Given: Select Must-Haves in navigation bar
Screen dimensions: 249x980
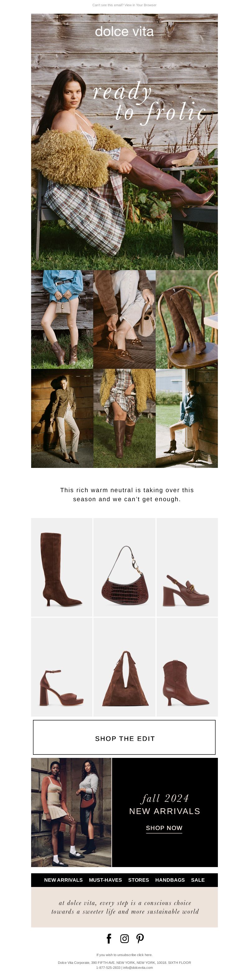Looking at the screenshot, I should coord(106,880).
